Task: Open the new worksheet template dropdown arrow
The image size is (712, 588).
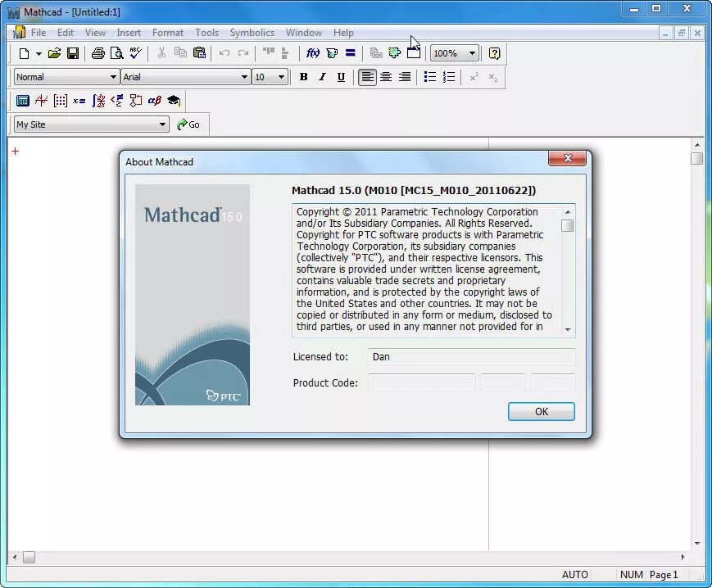Action: 39,53
